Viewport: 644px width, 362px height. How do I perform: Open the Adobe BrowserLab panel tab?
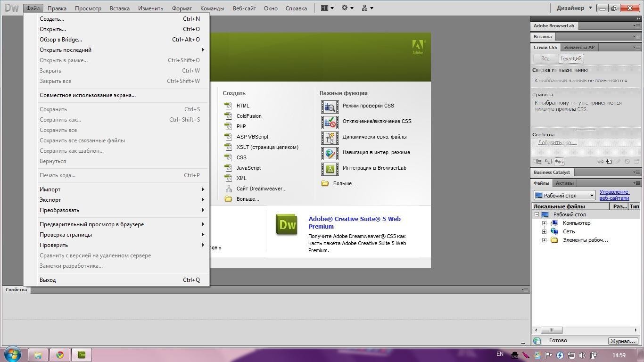pos(554,25)
